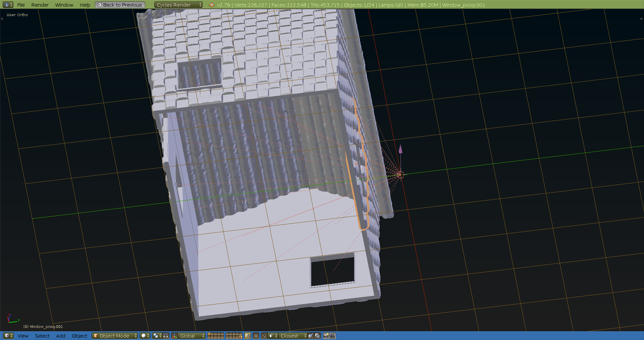This screenshot has height=340, width=644.
Task: Click the Blender logo icon in header
Action: (211, 5)
